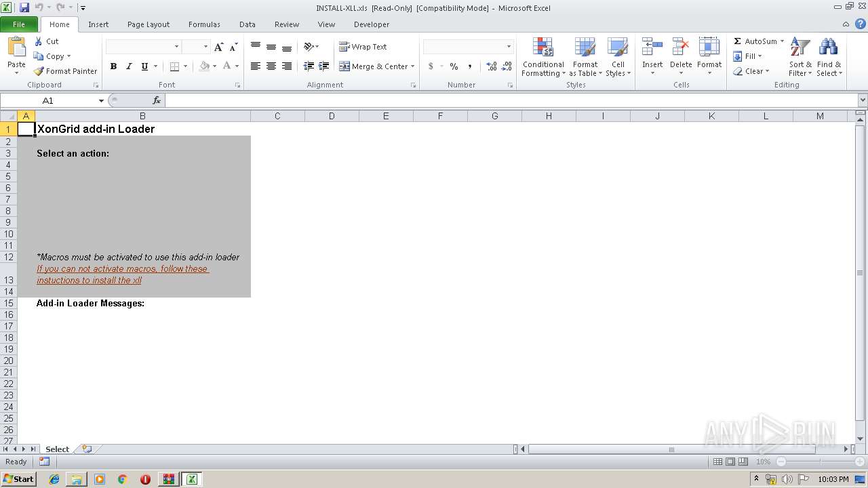The image size is (868, 488).
Task: Expand the Name Box dropdown
Action: [x=101, y=100]
